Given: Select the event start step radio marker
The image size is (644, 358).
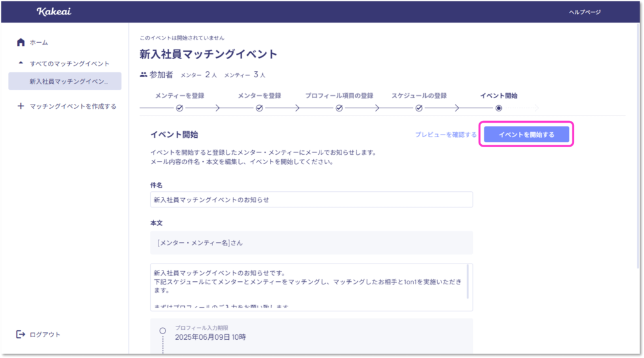Looking at the screenshot, I should click(x=499, y=108).
